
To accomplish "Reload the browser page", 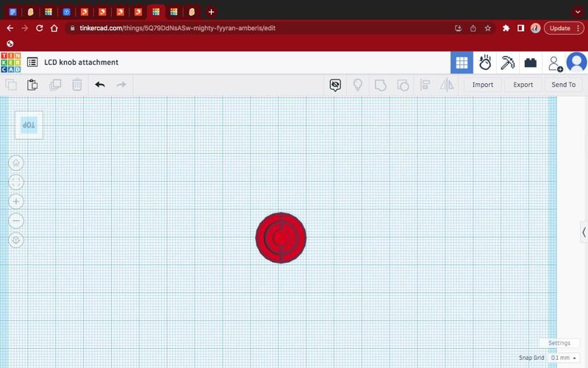I will [x=40, y=28].
